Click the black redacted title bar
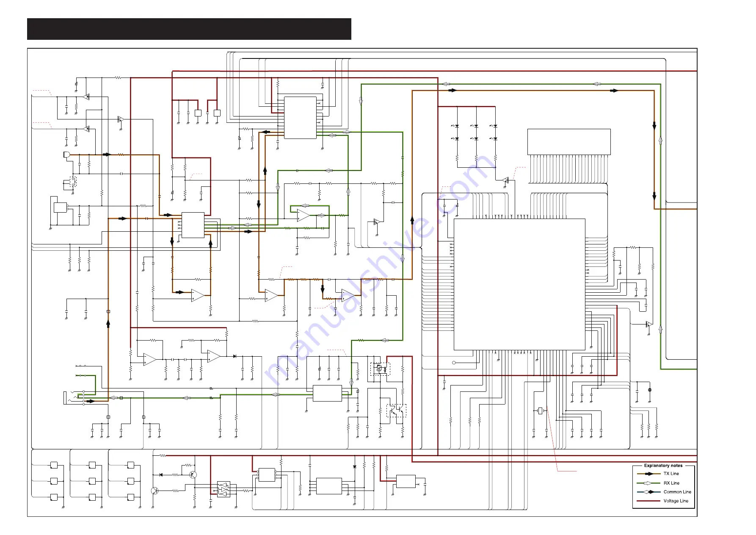Image resolution: width=756 pixels, height=535 pixels. [189, 29]
